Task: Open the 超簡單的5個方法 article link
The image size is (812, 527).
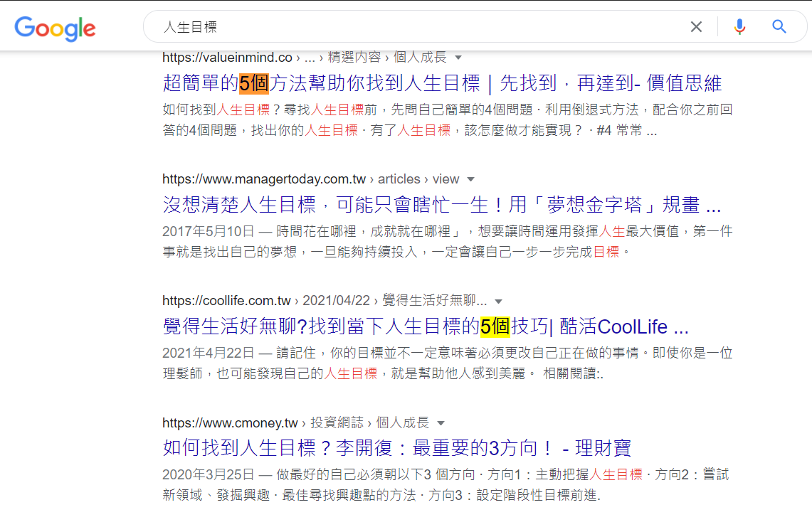Action: click(x=441, y=83)
